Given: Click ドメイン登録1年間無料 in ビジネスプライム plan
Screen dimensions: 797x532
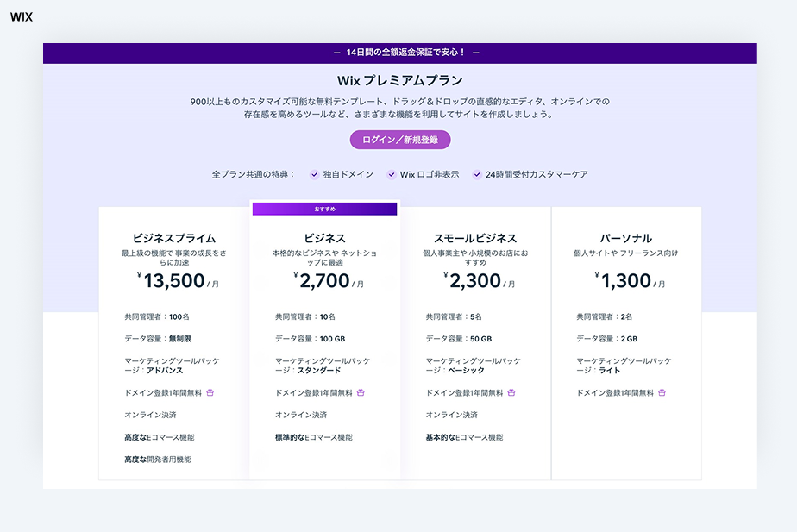Looking at the screenshot, I should click(163, 393).
